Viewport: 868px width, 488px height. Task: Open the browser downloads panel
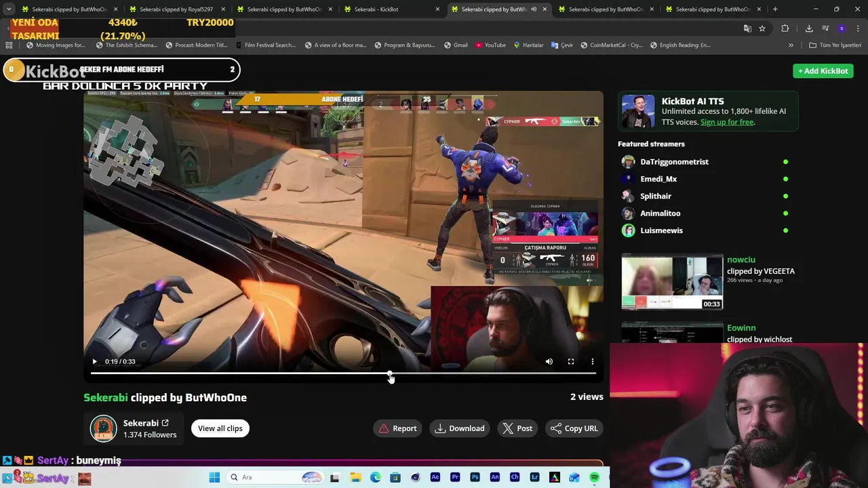(809, 28)
